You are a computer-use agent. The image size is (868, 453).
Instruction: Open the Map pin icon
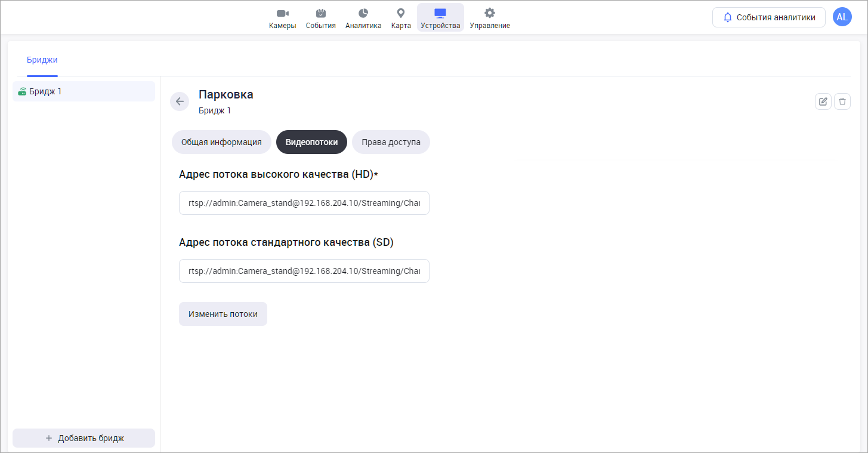click(x=401, y=14)
